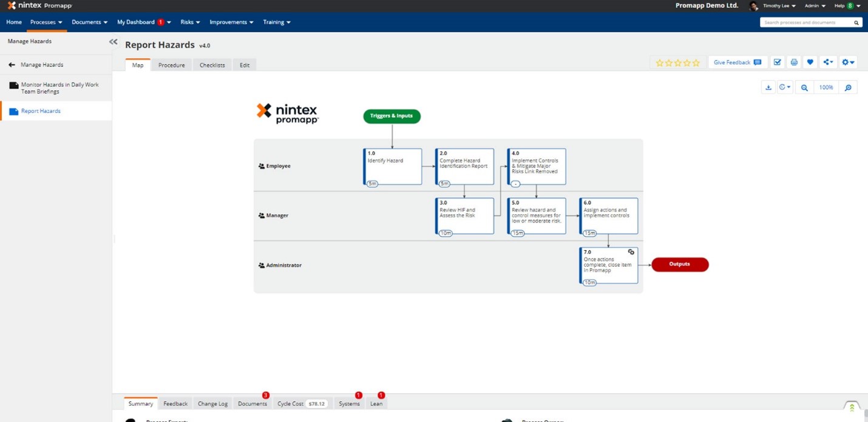Viewport: 868px width, 422px height.
Task: Open the Admin menu
Action: [x=815, y=6]
